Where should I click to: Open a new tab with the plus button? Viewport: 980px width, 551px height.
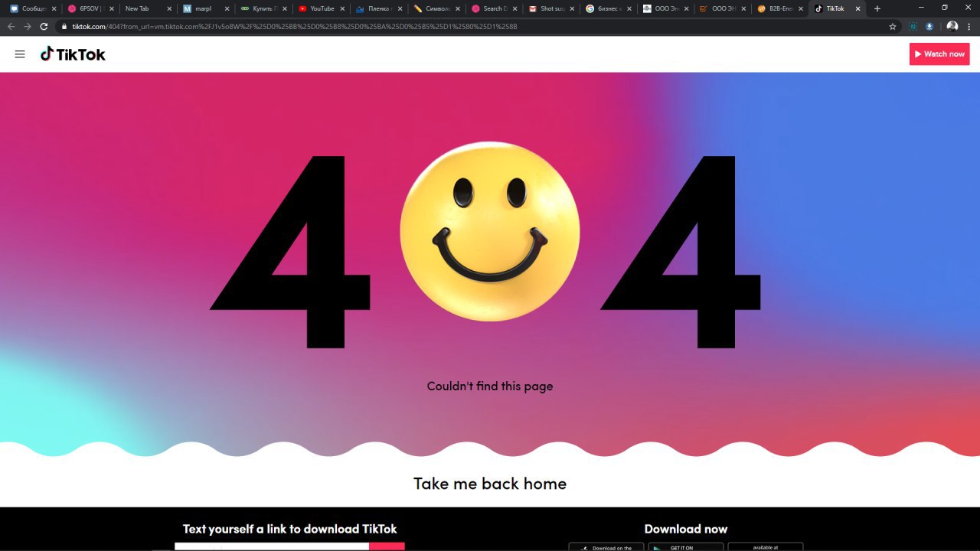[877, 8]
